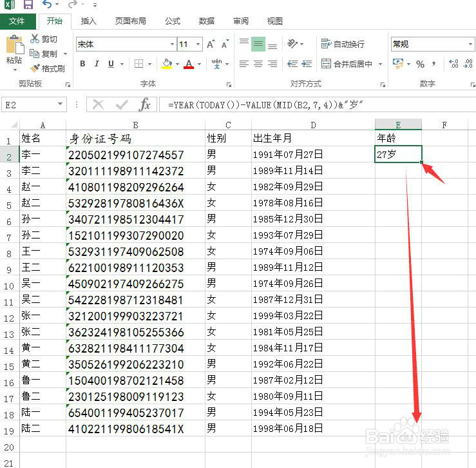Increase decimal places icon
The height and width of the screenshot is (468, 476).
(453, 64)
